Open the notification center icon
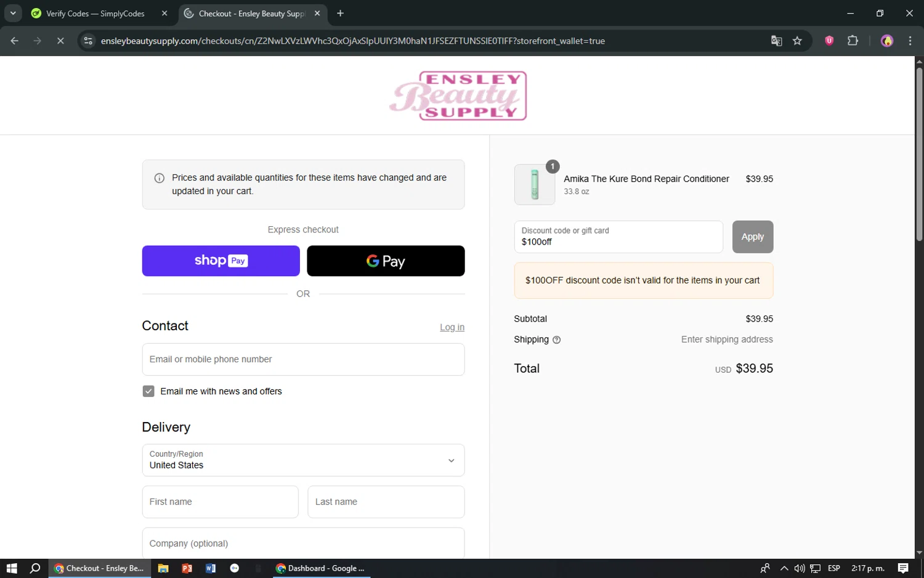The image size is (924, 578). tap(903, 568)
